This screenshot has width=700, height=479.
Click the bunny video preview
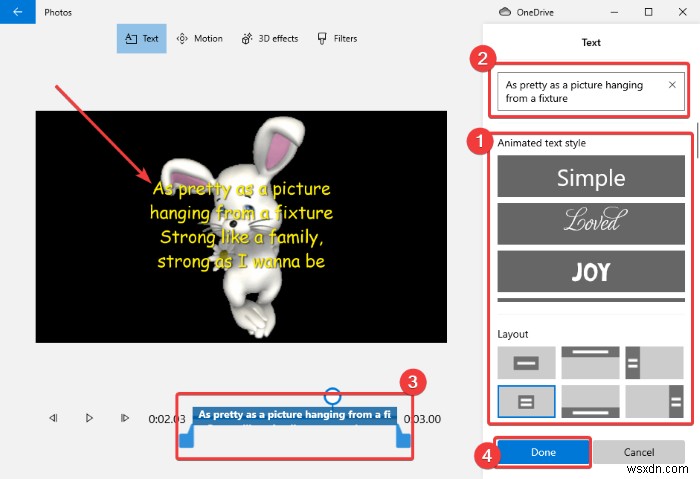pyautogui.click(x=241, y=227)
